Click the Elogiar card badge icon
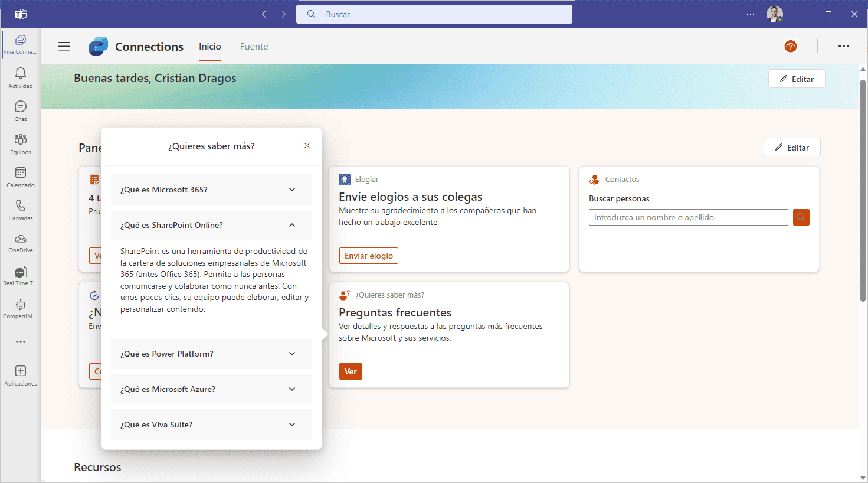The width and height of the screenshot is (868, 483). [345, 179]
